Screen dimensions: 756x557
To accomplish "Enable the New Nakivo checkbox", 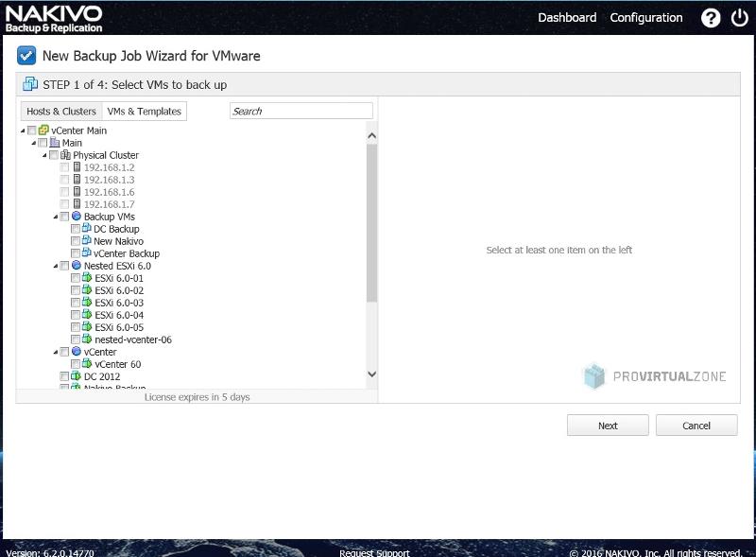I will coord(76,241).
